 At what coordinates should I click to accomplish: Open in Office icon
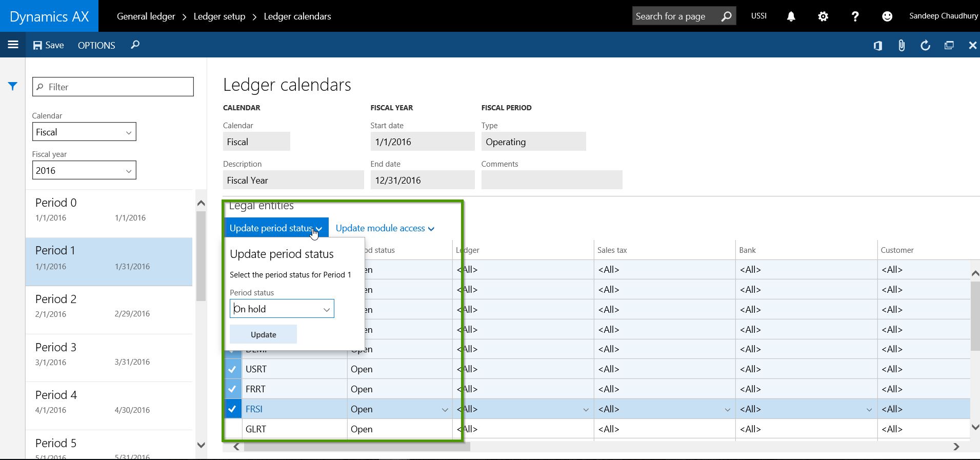877,46
